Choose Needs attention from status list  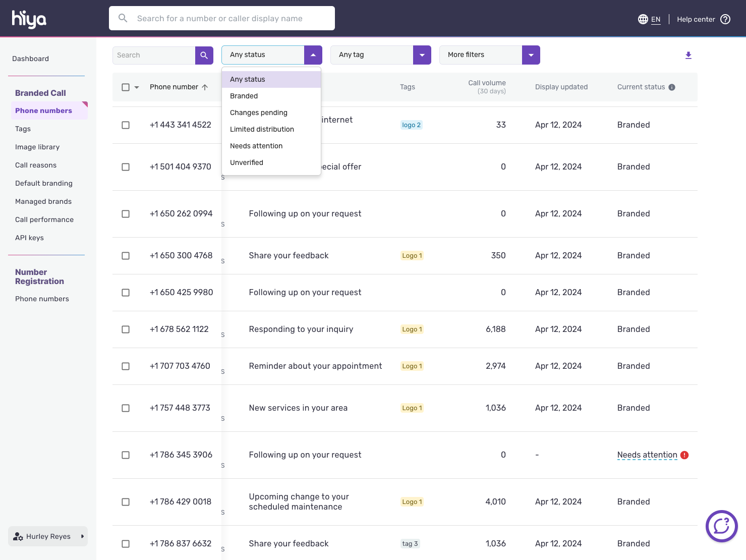(x=256, y=146)
